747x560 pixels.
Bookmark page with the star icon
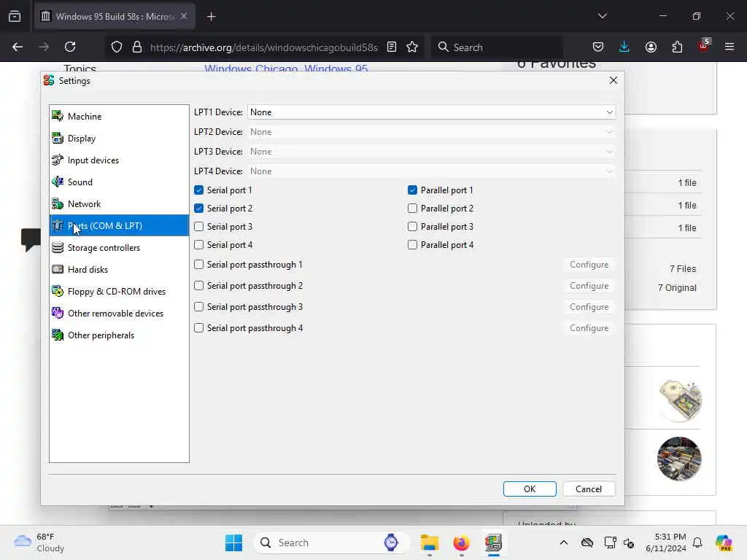point(413,47)
